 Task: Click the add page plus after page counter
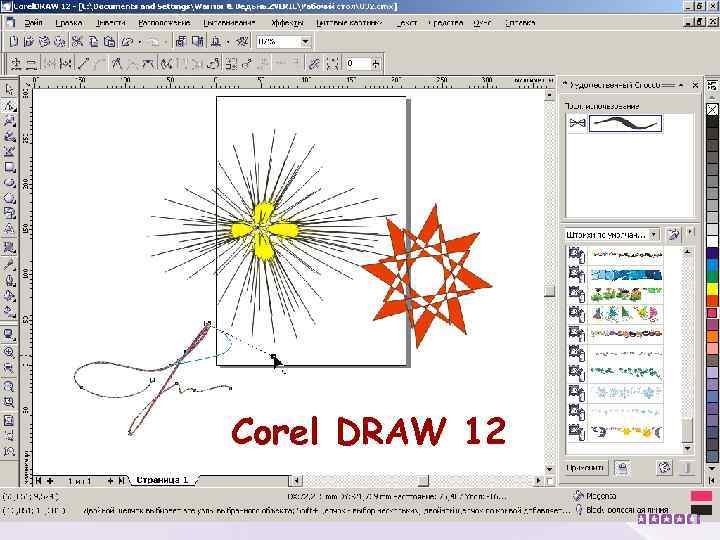click(x=110, y=481)
